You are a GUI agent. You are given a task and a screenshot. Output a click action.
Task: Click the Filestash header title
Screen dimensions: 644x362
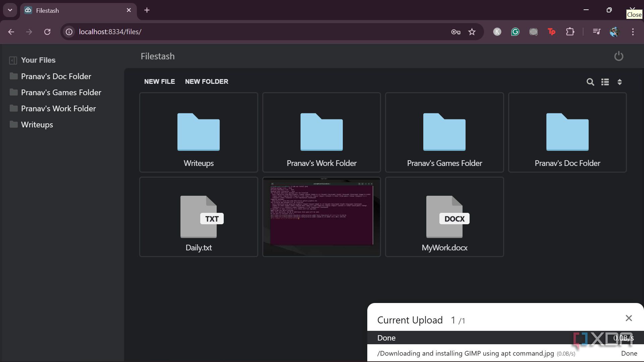point(158,56)
